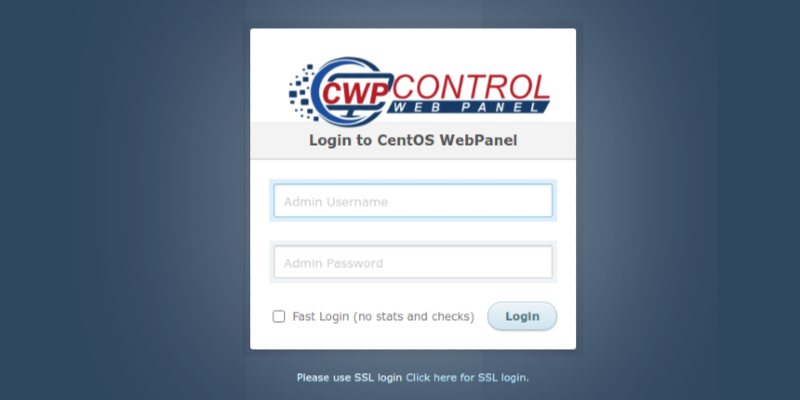Click the "(no stats and checks)" label text
800x400 pixels.
(413, 316)
